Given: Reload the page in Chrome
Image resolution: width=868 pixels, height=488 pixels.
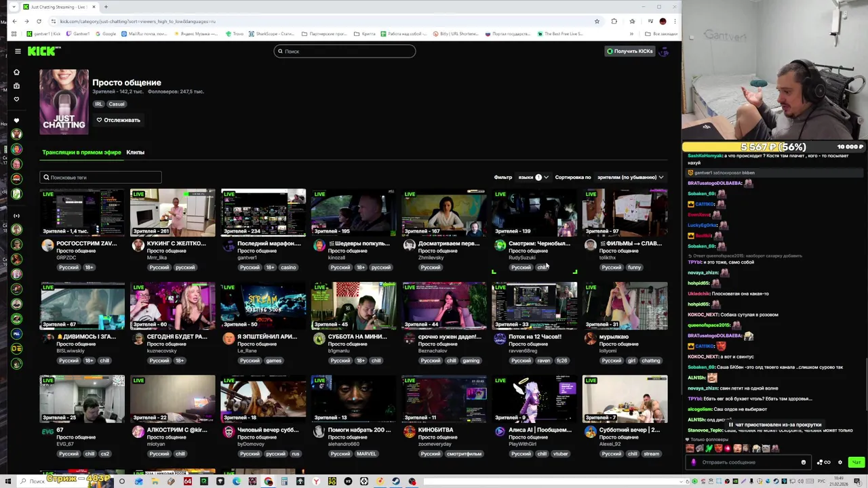Looking at the screenshot, I should (x=39, y=21).
